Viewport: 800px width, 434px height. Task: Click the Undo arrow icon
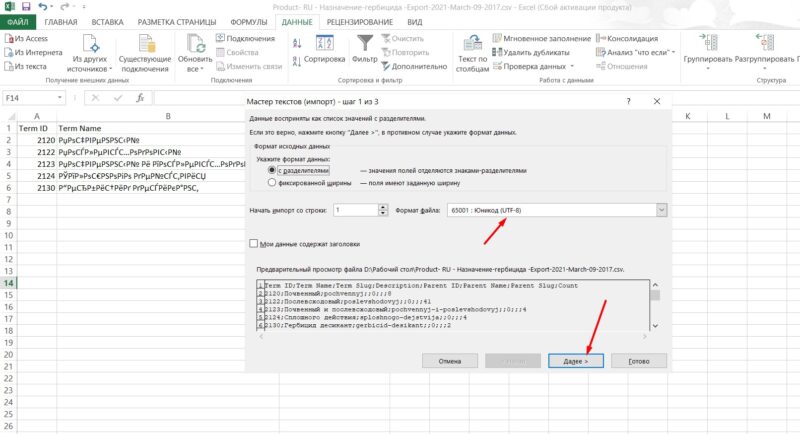43,7
